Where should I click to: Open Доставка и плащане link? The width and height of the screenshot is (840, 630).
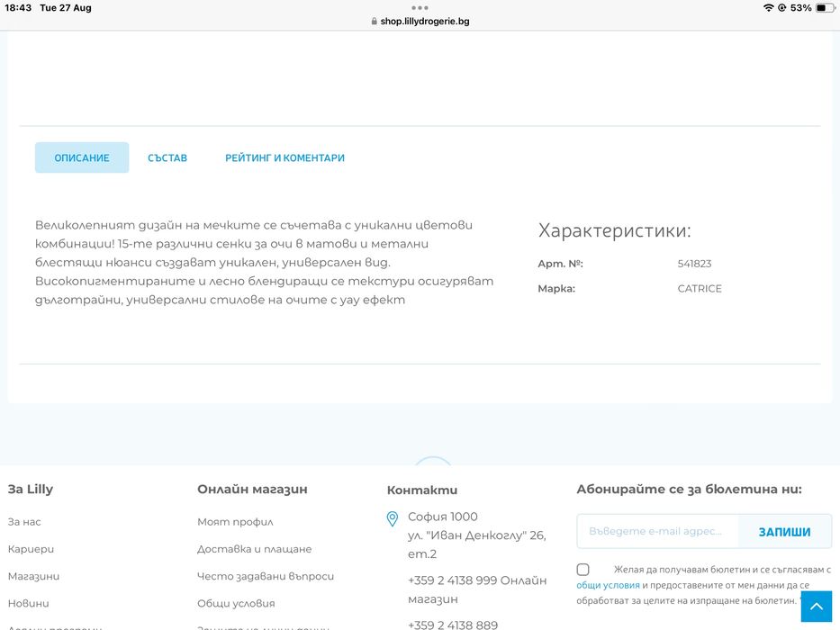point(255,549)
